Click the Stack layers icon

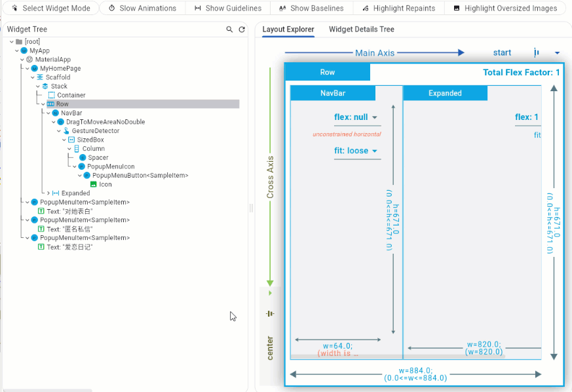click(45, 87)
